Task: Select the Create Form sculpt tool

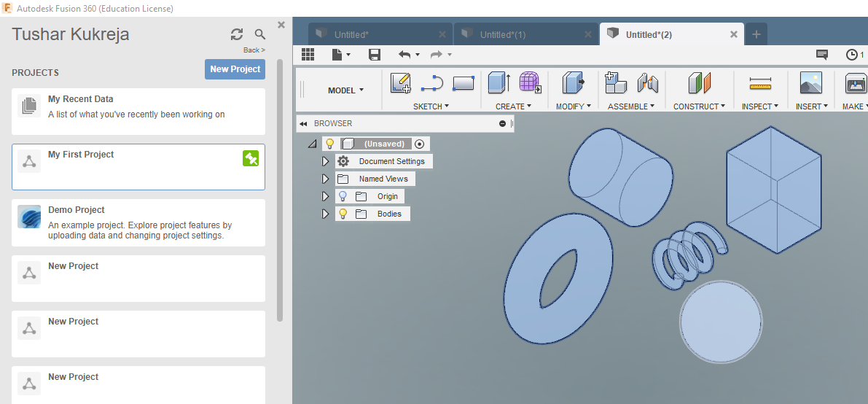Action: click(531, 82)
